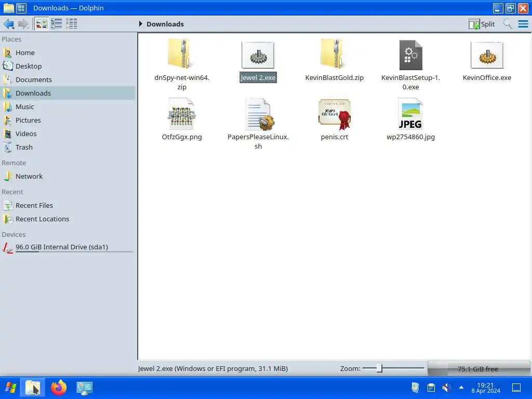Open Home in Places panel
532x399 pixels.
68,52
